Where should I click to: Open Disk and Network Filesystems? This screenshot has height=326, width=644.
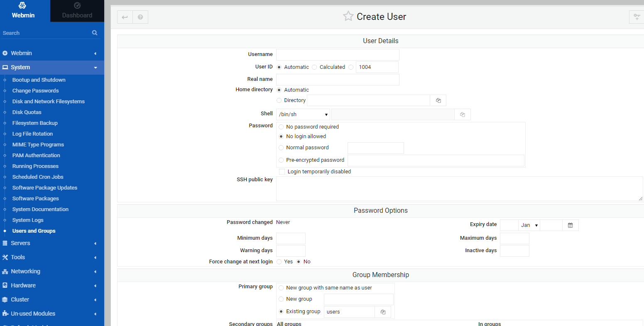[48, 102]
